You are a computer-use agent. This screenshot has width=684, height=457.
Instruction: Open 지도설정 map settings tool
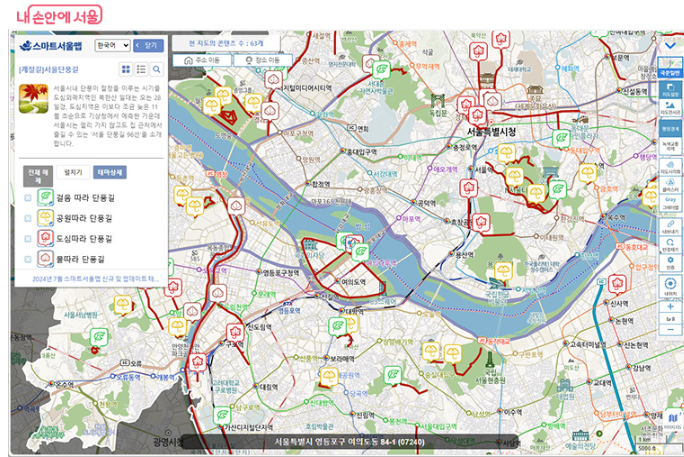click(670, 90)
